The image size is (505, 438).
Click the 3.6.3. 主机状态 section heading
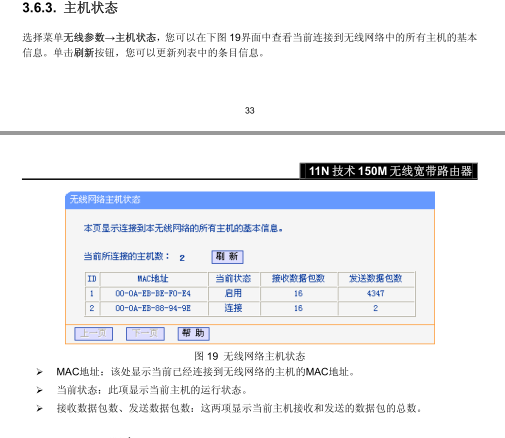pos(70,8)
